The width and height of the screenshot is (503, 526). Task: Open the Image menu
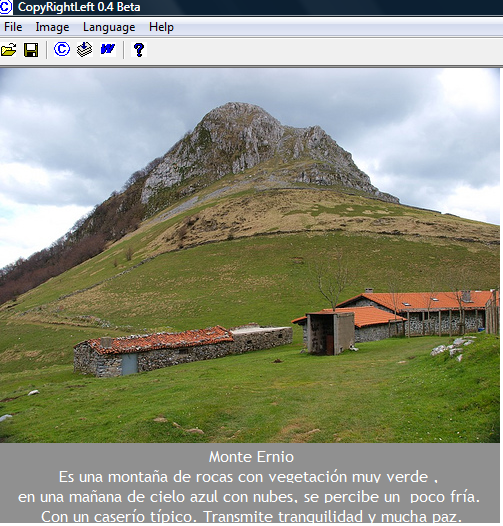click(x=52, y=27)
